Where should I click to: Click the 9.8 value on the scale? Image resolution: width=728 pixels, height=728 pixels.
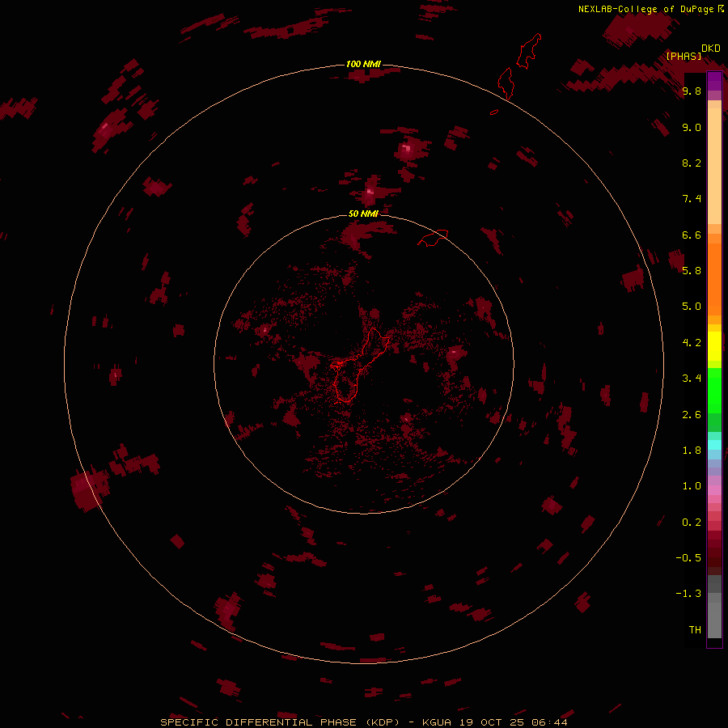click(692, 91)
